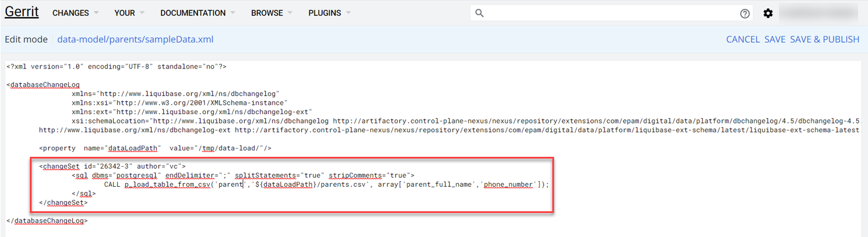Screen dimensions: 868x237
Task: Click SAVE & PUBLISH button
Action: tap(825, 39)
